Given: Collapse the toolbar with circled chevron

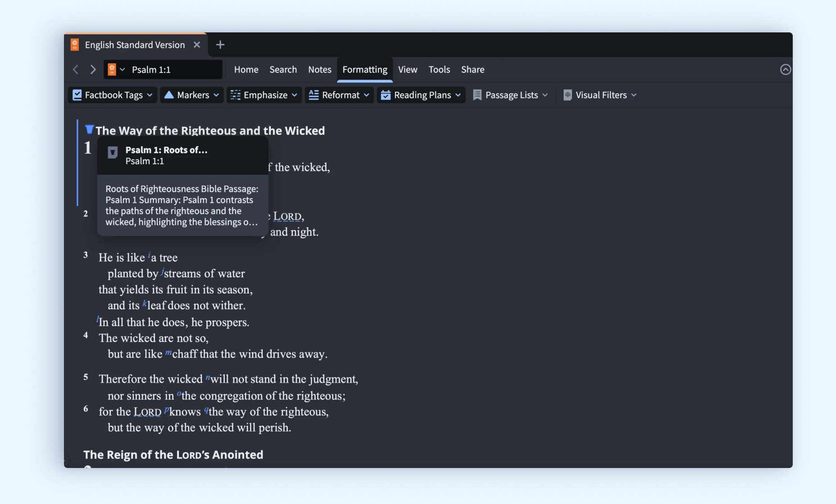Looking at the screenshot, I should tap(786, 69).
